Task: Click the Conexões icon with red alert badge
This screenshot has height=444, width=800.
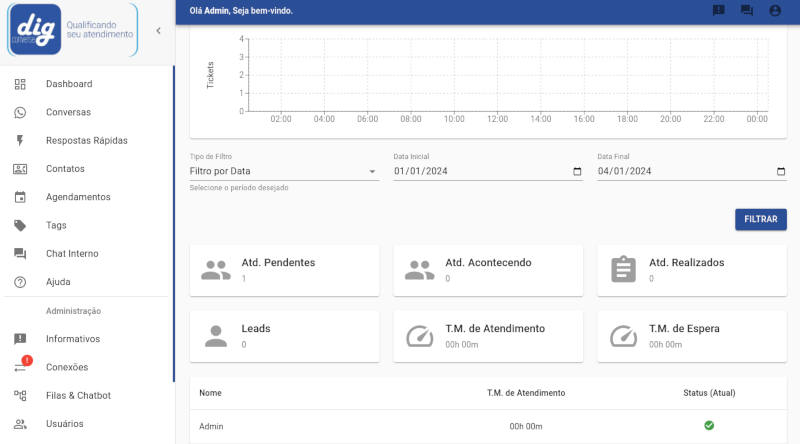Action: tap(22, 364)
